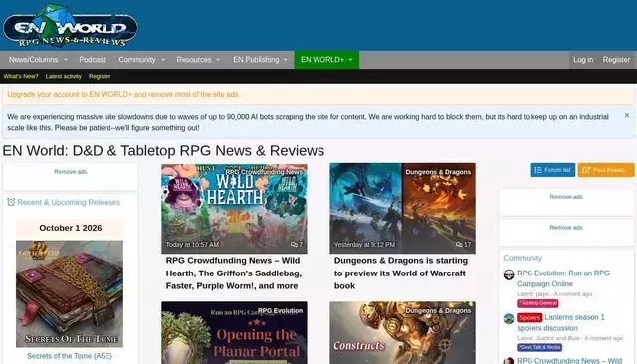
Task: Open Recent & Upcoming Releases heading link
Action: click(x=69, y=202)
